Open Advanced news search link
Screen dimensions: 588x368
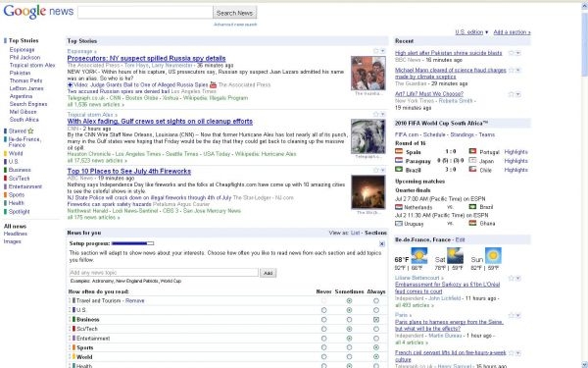[235, 25]
